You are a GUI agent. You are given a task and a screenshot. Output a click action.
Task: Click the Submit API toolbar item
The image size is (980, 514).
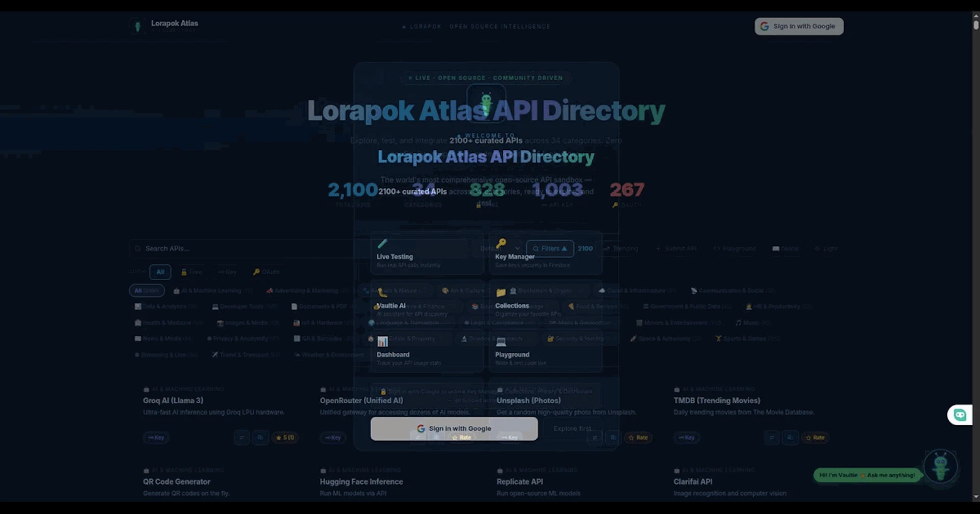(x=676, y=248)
